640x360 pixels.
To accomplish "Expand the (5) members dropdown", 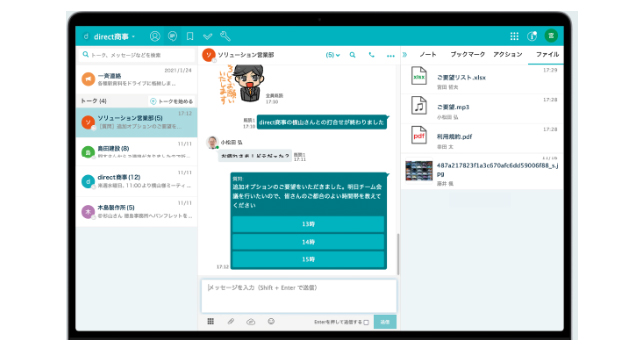I will [333, 55].
